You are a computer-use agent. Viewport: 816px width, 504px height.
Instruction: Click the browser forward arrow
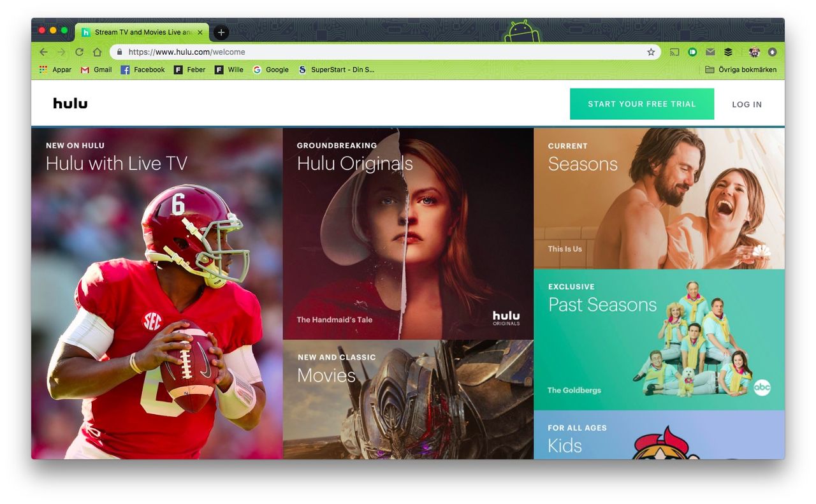coord(61,52)
